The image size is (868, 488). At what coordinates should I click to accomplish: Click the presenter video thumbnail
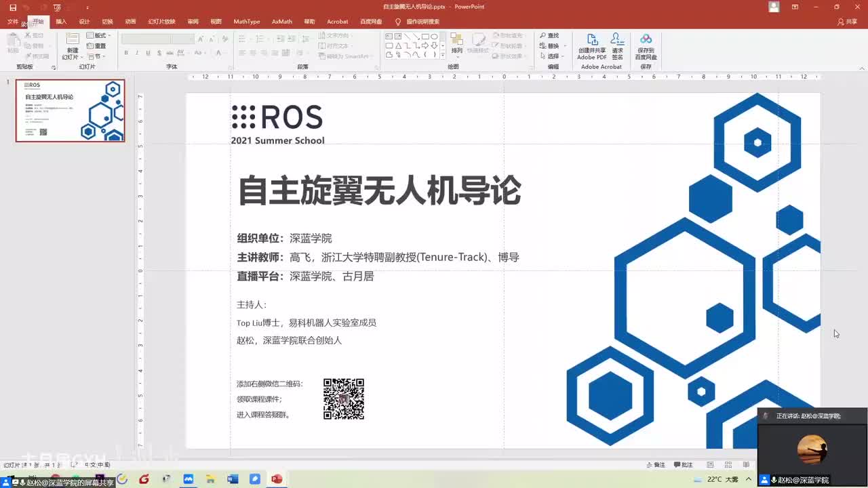[x=812, y=448]
